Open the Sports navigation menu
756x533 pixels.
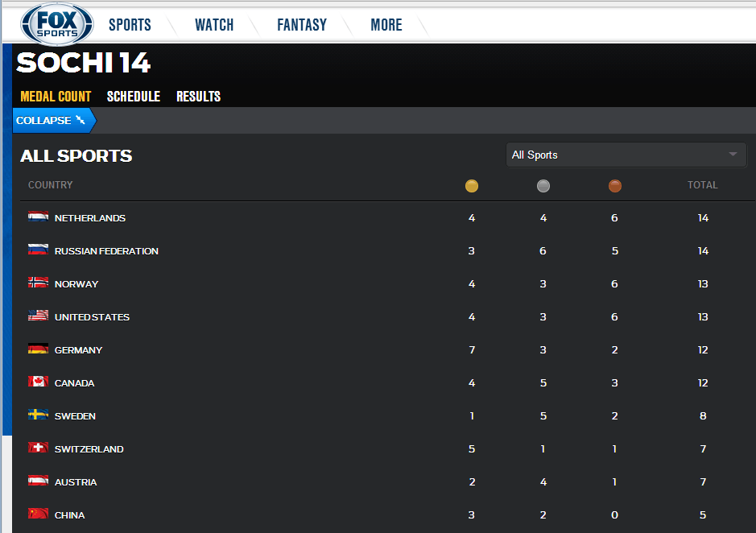point(130,25)
